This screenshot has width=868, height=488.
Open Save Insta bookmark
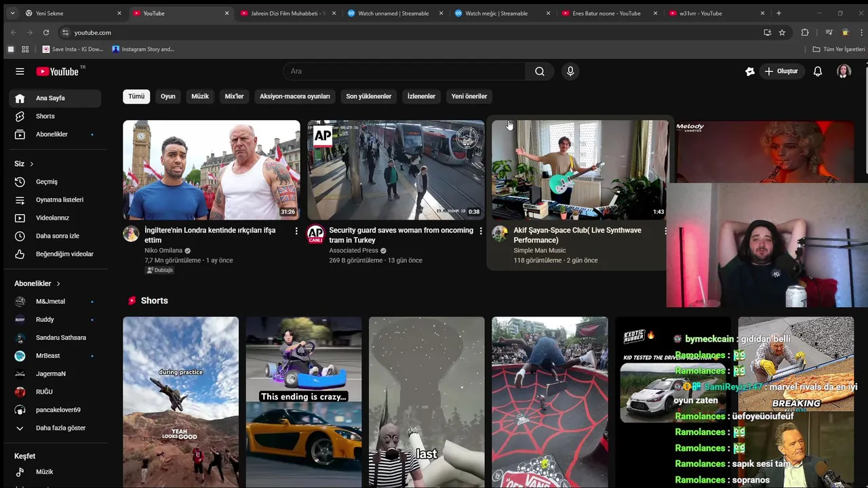coord(73,49)
